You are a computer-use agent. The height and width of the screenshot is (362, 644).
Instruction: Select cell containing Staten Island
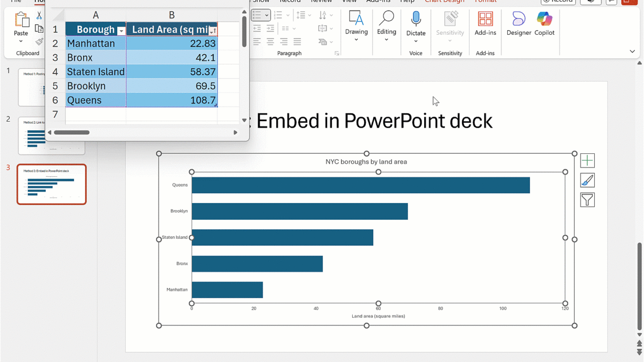[96, 72]
